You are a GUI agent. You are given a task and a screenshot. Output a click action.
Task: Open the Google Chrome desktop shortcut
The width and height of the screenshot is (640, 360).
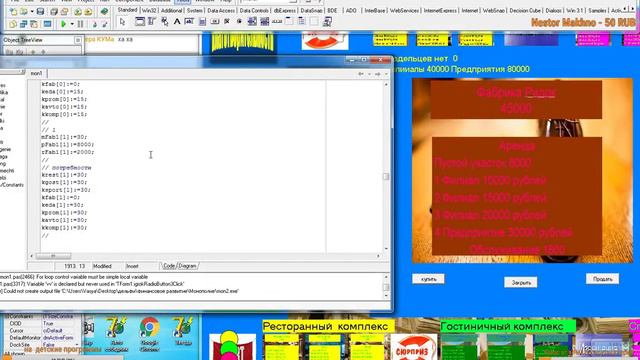[149, 334]
